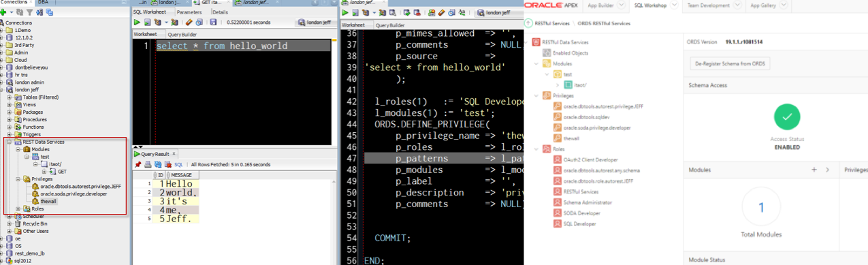Viewport: 868px width, 265px height.
Task: Switch to the DBA tab
Action: point(43,3)
